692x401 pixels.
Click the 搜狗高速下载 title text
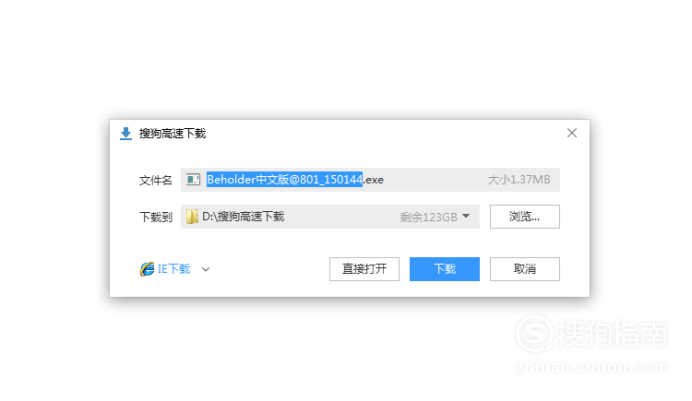coord(173,133)
